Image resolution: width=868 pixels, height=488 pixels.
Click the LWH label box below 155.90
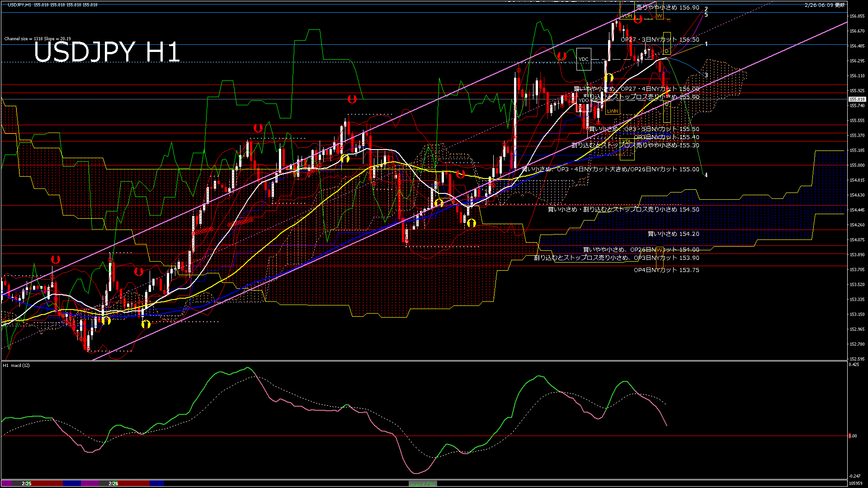(613, 111)
